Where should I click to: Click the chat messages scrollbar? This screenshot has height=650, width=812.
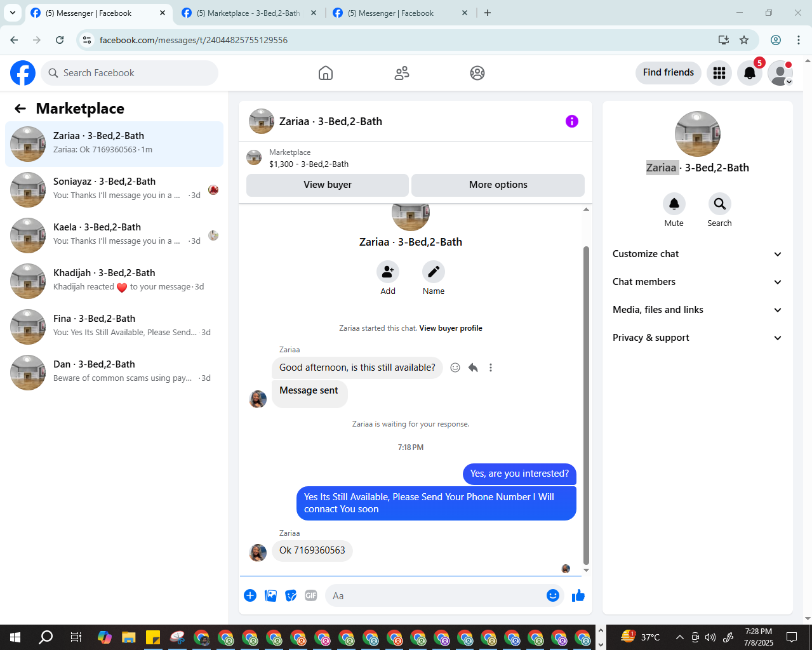point(586,405)
